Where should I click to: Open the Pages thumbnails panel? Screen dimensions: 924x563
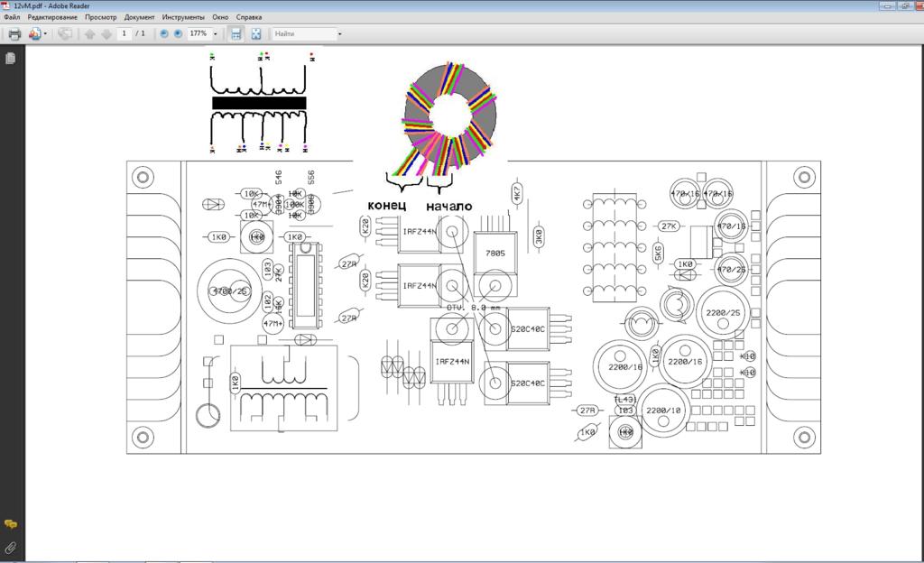pos(11,59)
